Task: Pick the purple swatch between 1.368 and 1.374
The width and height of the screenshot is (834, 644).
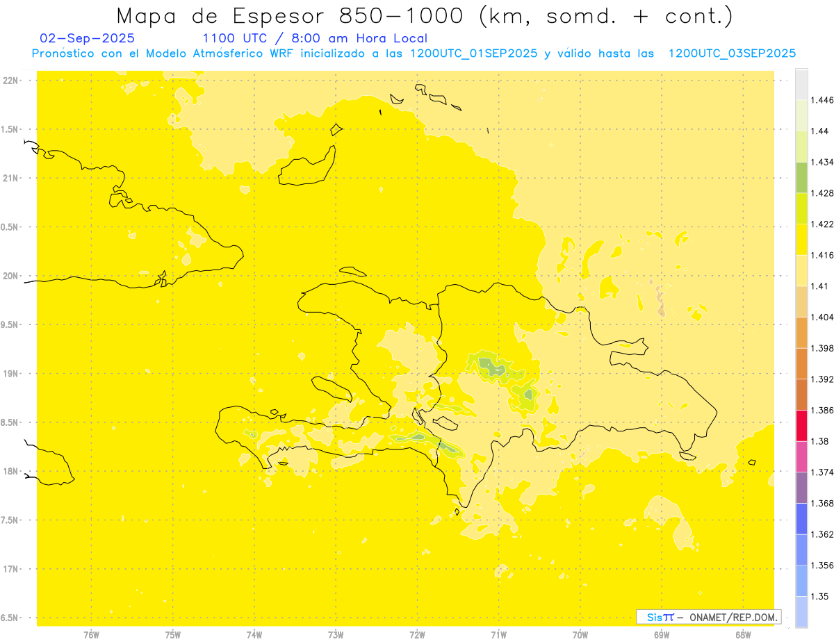Action: (x=801, y=487)
